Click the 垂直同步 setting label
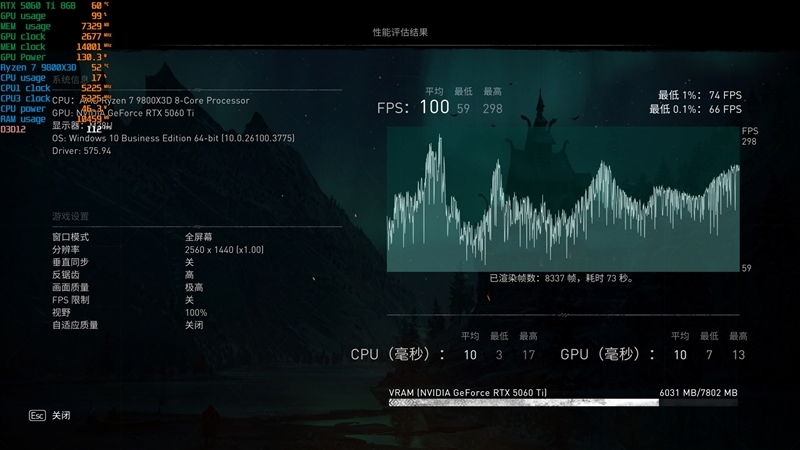 tap(70, 262)
